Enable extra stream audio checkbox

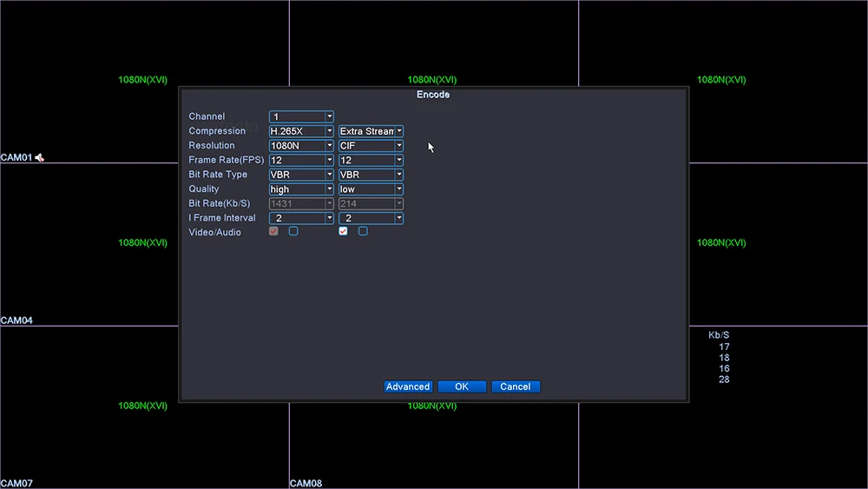tap(363, 231)
